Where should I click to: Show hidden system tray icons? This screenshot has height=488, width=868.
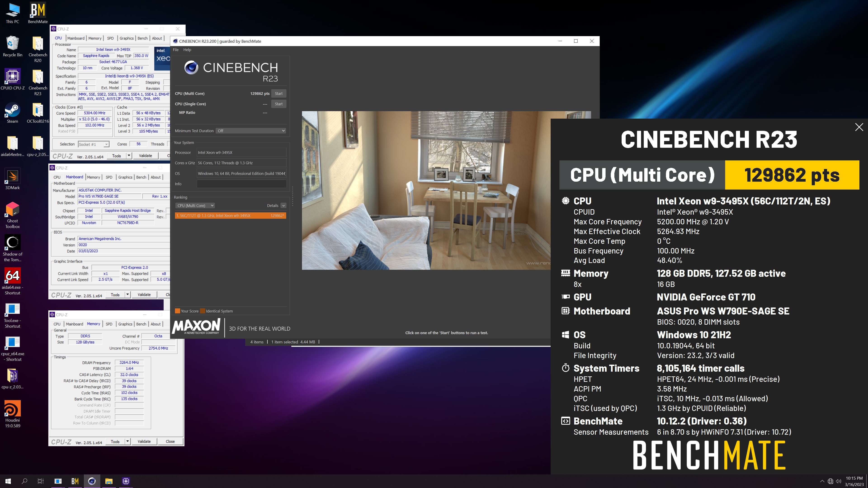(822, 481)
